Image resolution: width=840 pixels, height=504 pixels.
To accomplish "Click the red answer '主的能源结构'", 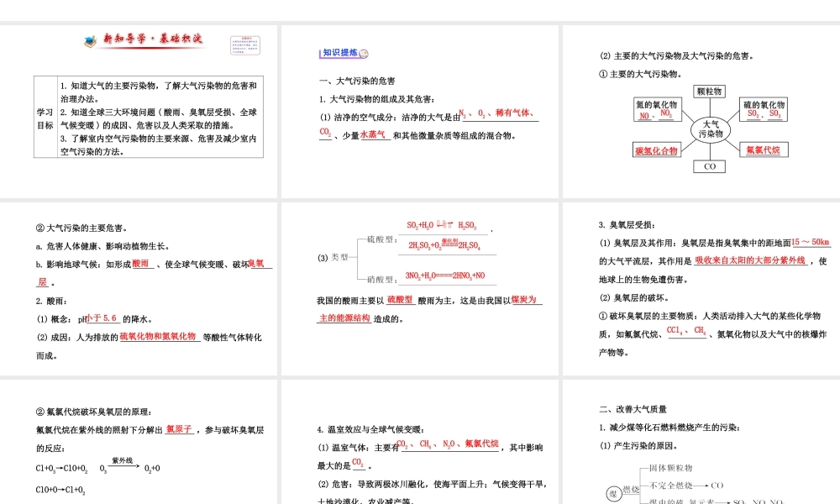I will click(x=344, y=318).
